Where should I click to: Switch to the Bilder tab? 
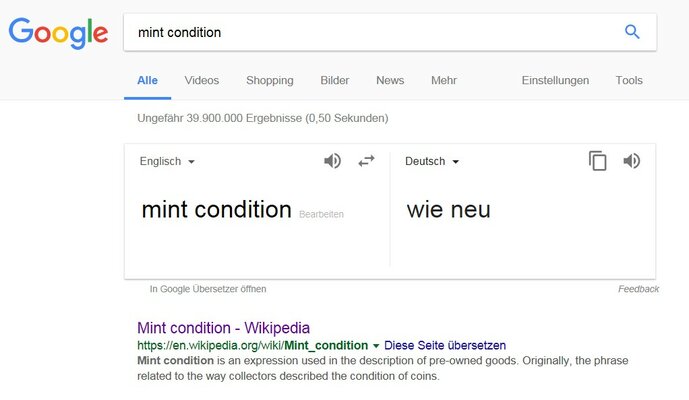pyautogui.click(x=335, y=80)
